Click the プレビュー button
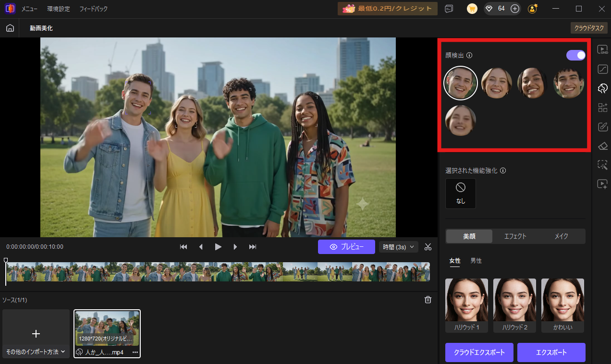The width and height of the screenshot is (611, 364). pos(346,247)
